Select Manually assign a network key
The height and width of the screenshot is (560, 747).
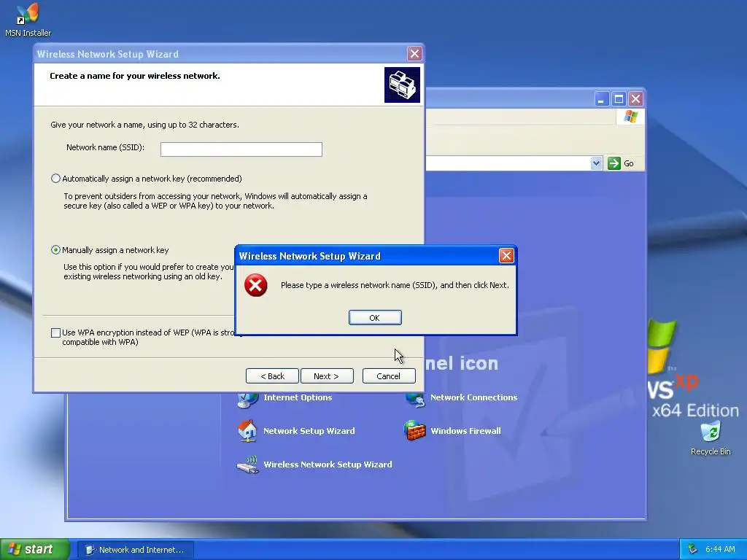(55, 250)
